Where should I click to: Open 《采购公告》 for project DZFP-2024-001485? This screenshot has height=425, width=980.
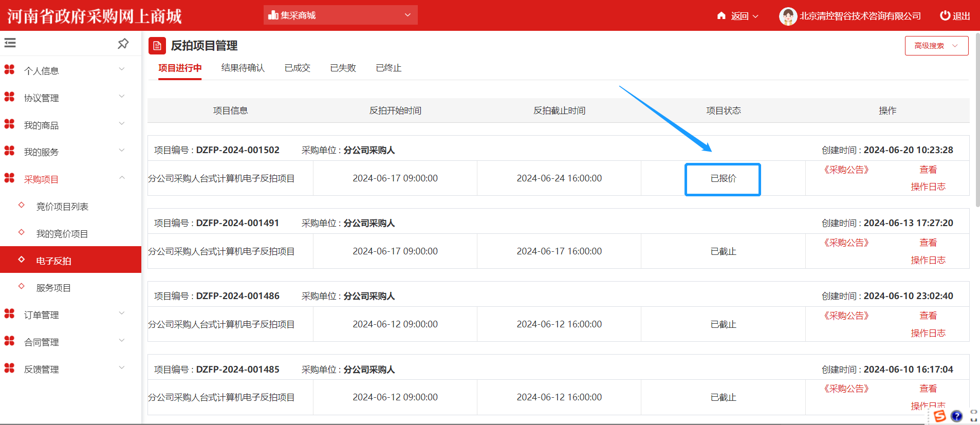tap(846, 389)
